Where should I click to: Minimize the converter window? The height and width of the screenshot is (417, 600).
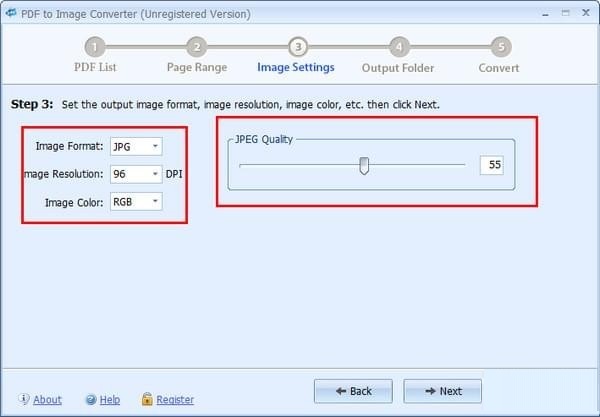(546, 15)
